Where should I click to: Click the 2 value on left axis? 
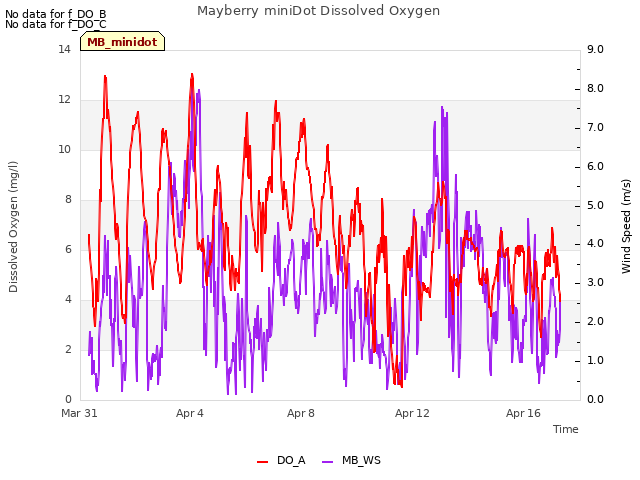(68, 350)
